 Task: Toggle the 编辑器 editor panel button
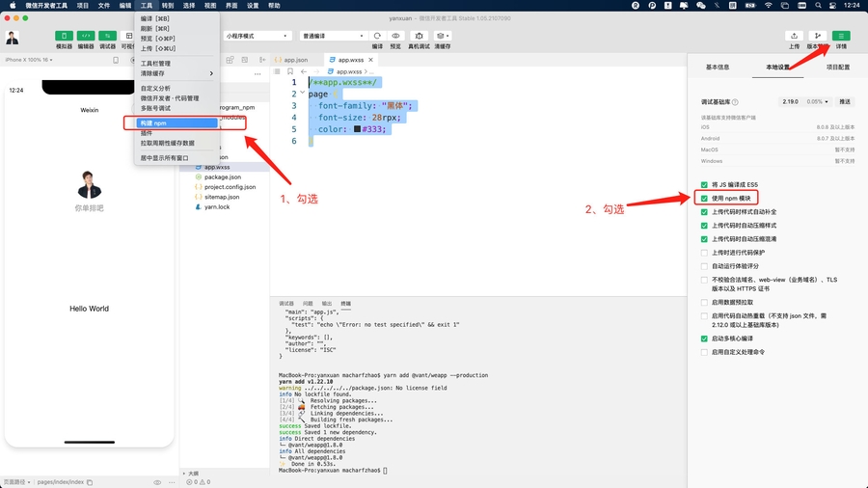pyautogui.click(x=86, y=36)
